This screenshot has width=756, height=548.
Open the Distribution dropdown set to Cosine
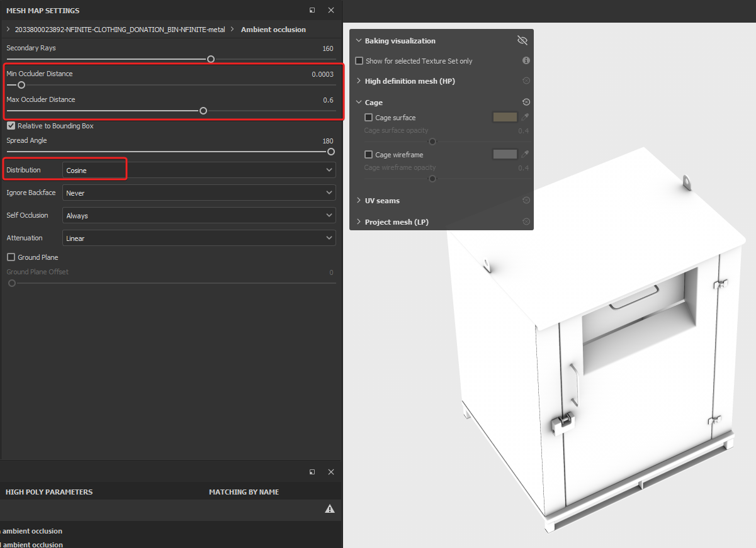tap(199, 170)
